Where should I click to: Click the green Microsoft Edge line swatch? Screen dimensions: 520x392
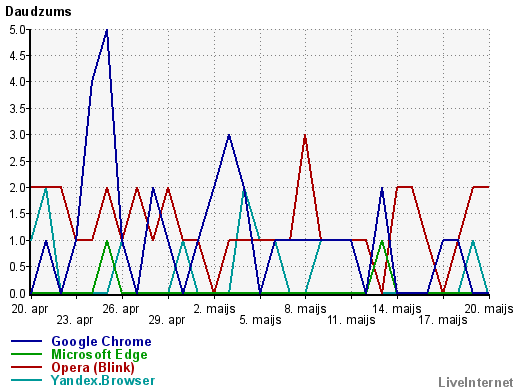tap(26, 354)
